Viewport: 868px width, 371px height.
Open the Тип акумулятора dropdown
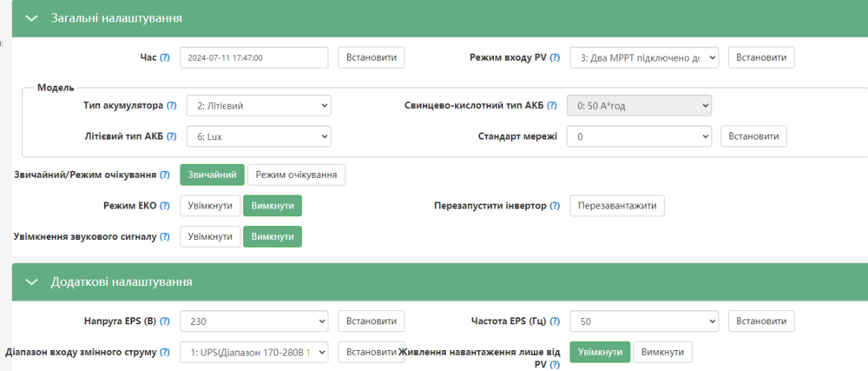pos(259,106)
